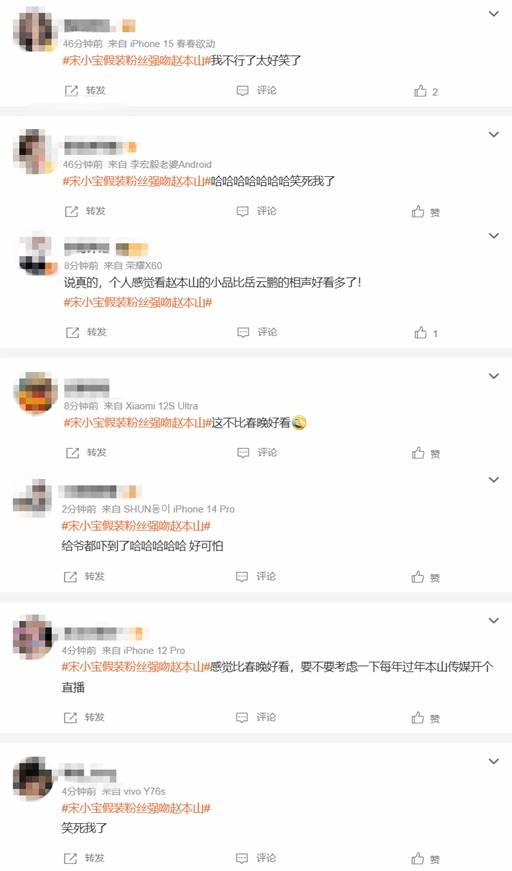
Task: Repost the vivo Y76s user's post
Action: [85, 858]
